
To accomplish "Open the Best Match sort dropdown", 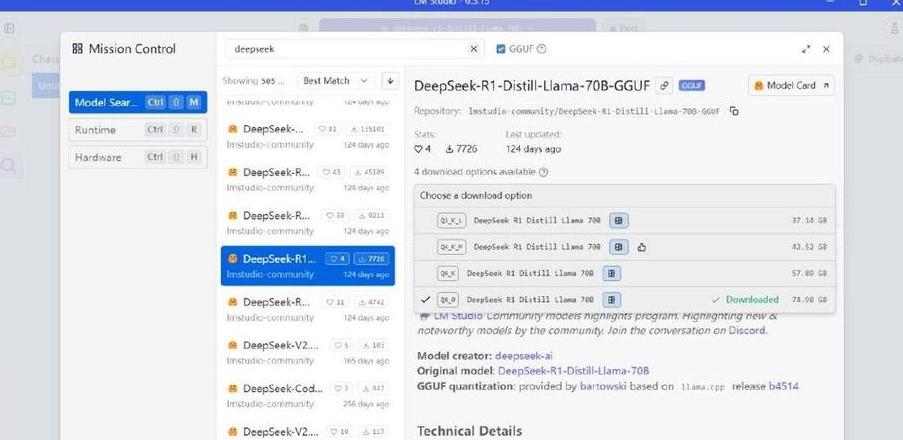I will pos(336,81).
